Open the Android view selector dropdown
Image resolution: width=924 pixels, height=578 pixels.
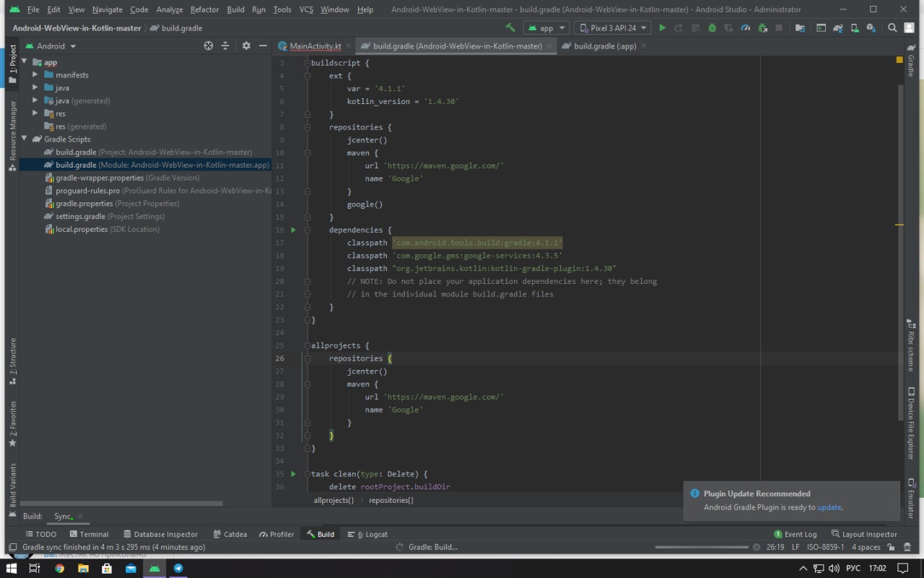51,46
